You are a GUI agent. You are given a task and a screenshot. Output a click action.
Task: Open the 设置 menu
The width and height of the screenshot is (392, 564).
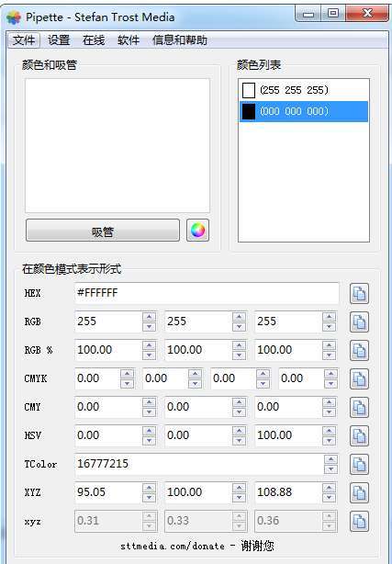pyautogui.click(x=59, y=40)
